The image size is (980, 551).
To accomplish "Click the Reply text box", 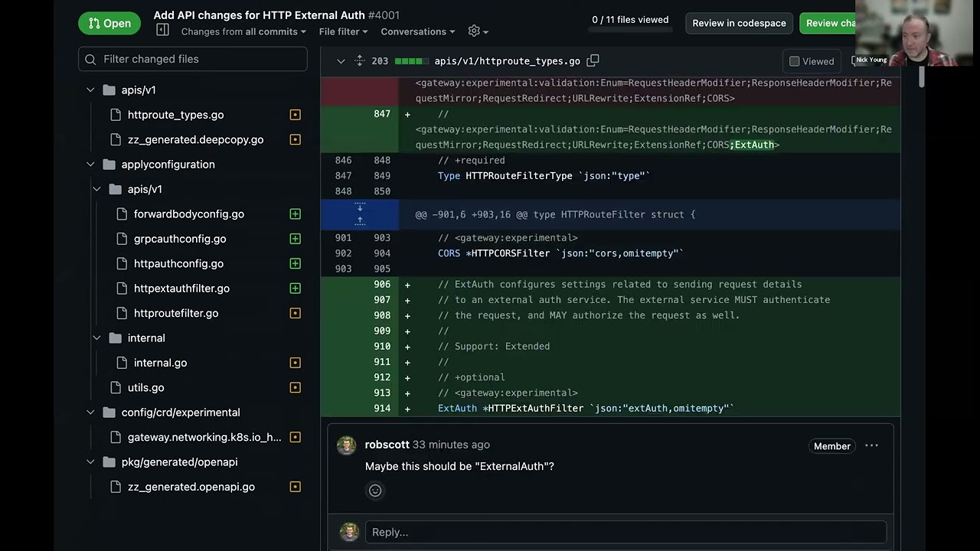I will click(x=626, y=532).
